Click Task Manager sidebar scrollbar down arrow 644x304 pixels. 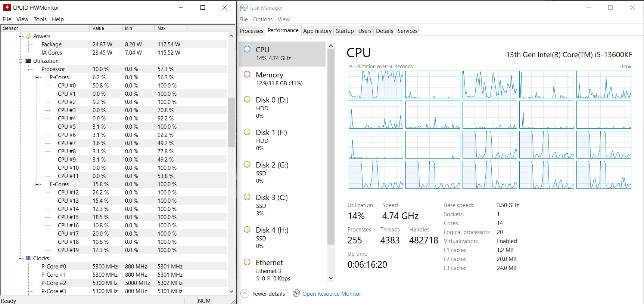(x=331, y=278)
